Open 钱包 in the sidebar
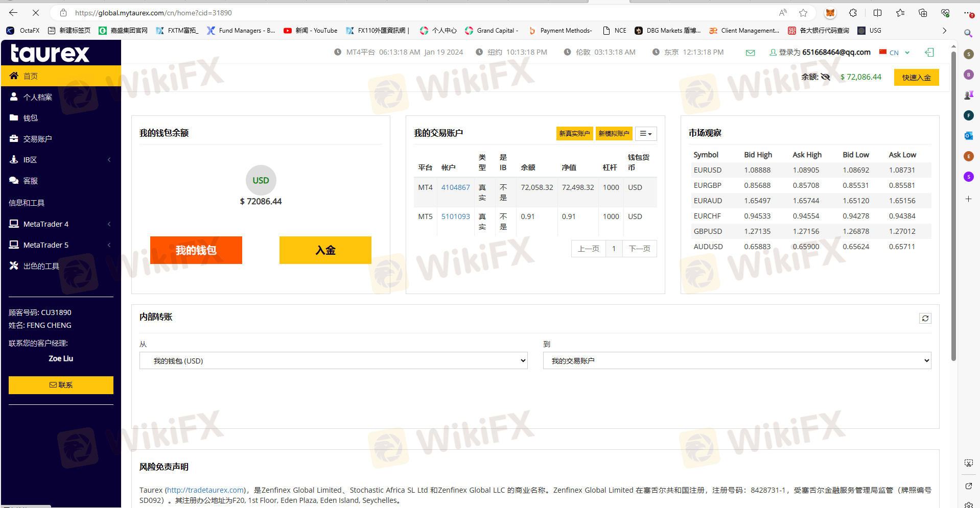The width and height of the screenshot is (980, 508). tap(61, 118)
